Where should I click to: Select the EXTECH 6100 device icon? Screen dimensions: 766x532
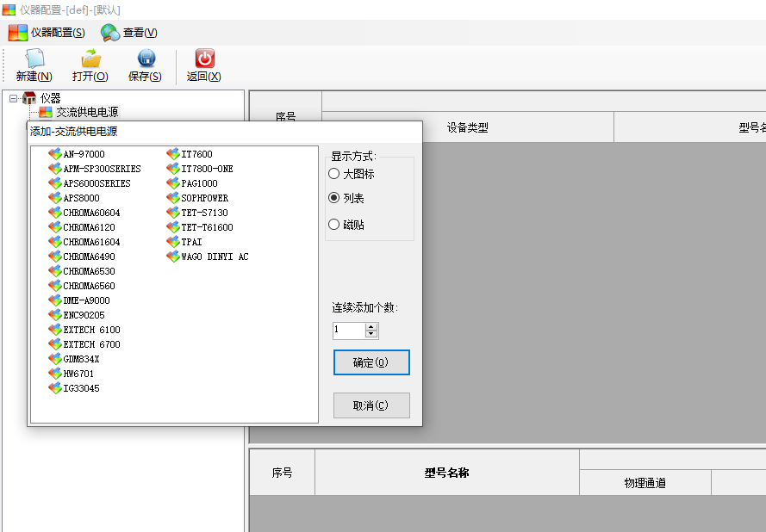[x=55, y=330]
